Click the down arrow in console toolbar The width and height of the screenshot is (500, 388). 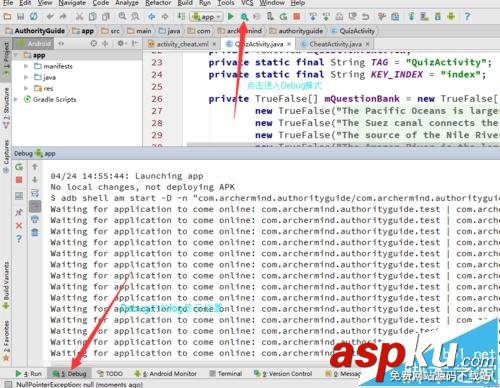coord(35,180)
